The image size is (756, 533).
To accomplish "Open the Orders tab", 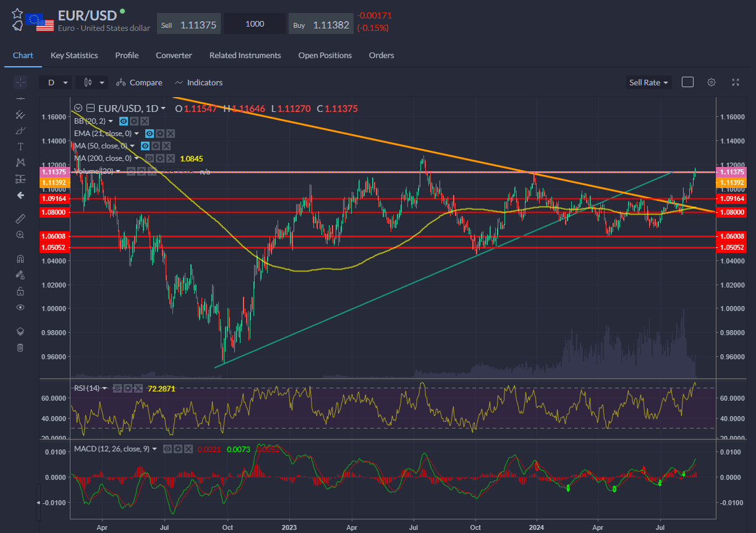I will pyautogui.click(x=381, y=55).
